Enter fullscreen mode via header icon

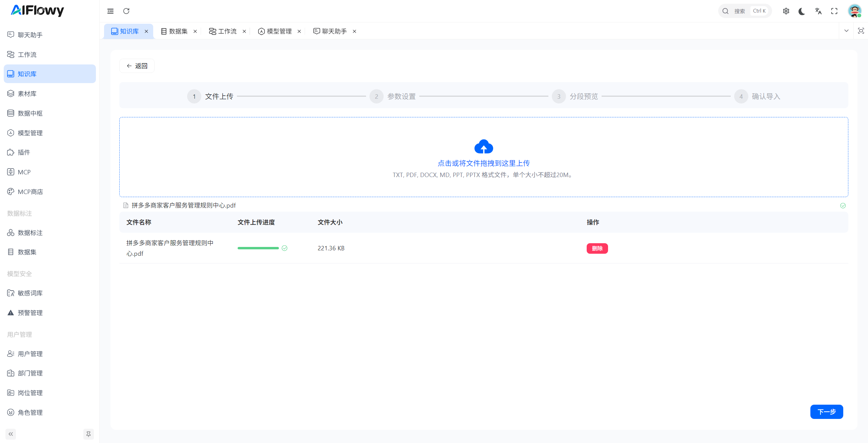(834, 11)
